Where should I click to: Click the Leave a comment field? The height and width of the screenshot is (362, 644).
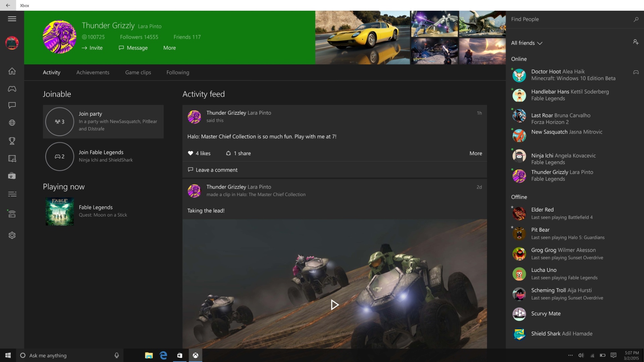pos(216,170)
